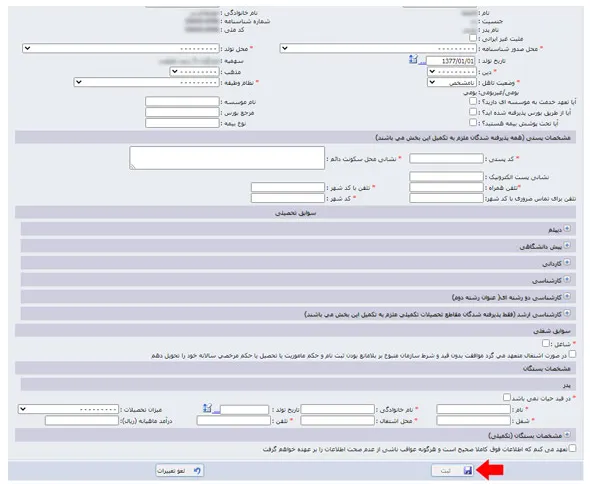
Task: Tick father's در قید حیات نمی باشد
Action: click(x=507, y=397)
